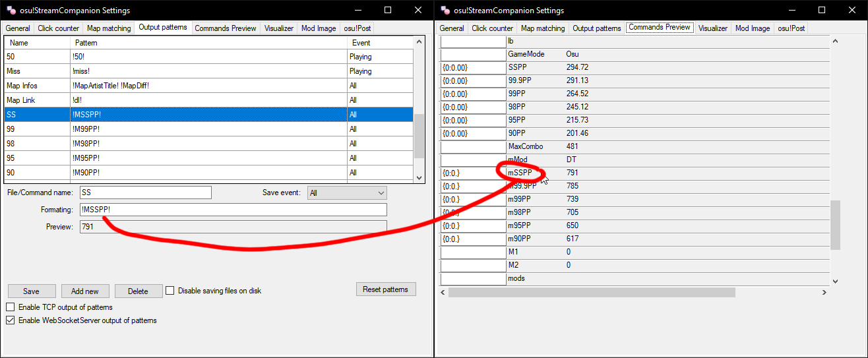The image size is (868, 358).
Task: Switch to the Click counter tab in the left window
Action: [58, 28]
